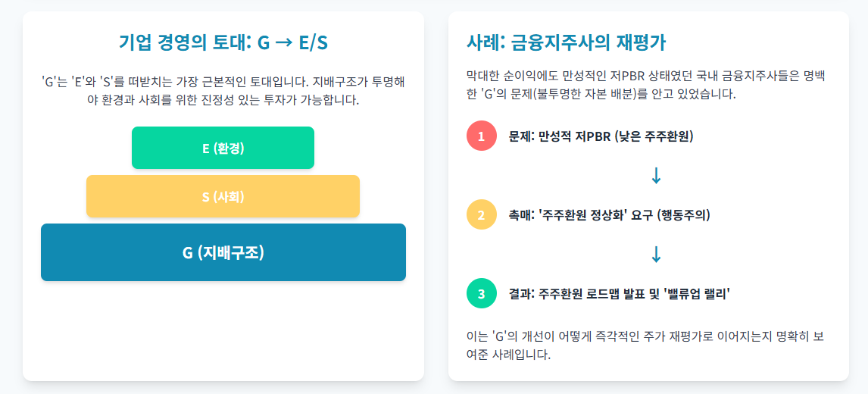
Task: Click the red number 1 circle
Action: 481,136
